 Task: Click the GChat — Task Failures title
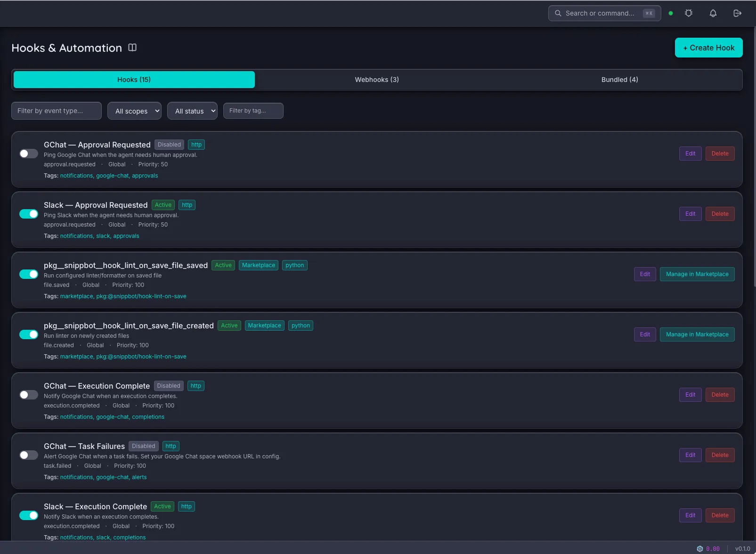point(84,446)
